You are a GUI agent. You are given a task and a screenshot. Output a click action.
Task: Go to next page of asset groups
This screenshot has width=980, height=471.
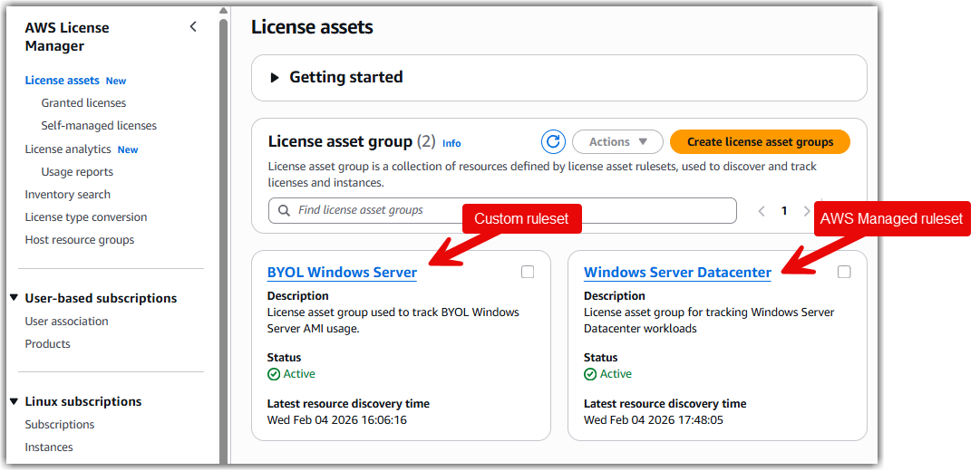[x=806, y=211]
